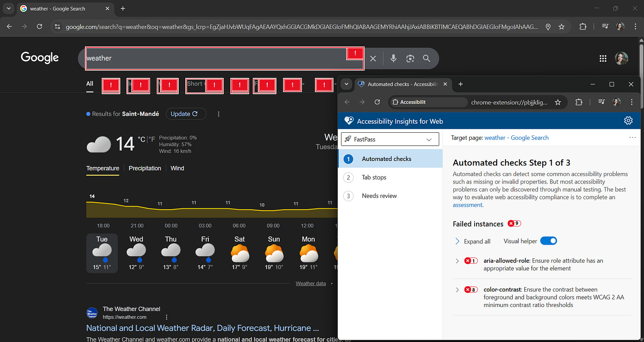Screen dimensions: 644x342
Task: Open more actions ellipsis beside target page
Action: pyautogui.click(x=632, y=138)
